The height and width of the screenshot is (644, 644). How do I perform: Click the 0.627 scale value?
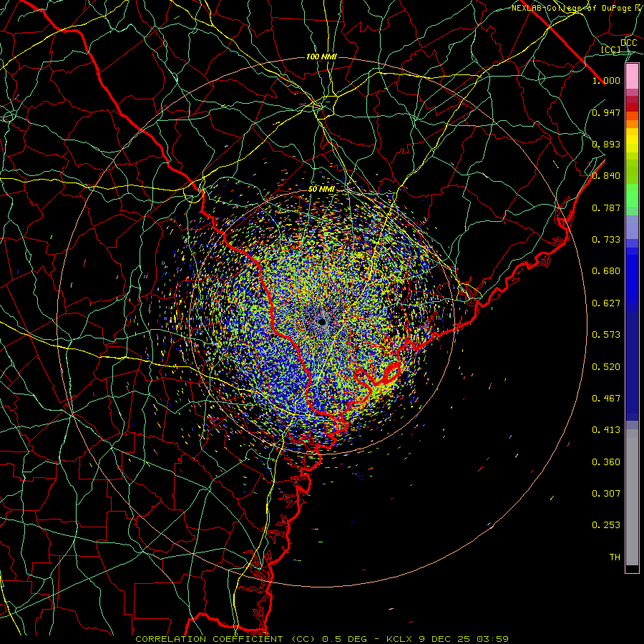[x=606, y=303]
